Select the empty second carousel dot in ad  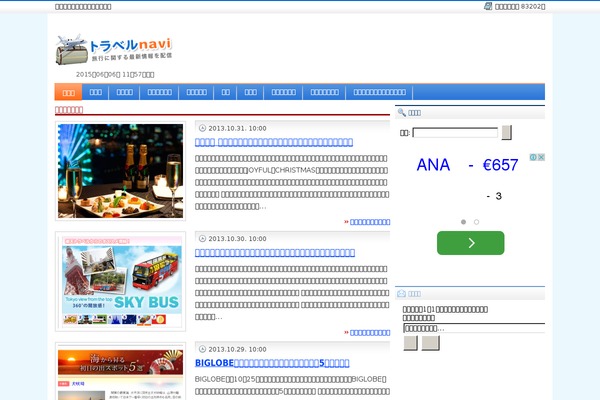pos(476,222)
